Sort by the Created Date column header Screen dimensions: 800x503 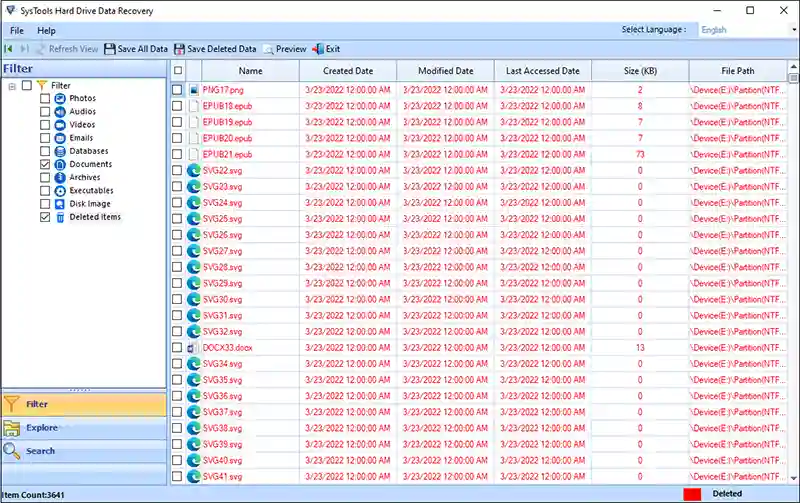[348, 71]
